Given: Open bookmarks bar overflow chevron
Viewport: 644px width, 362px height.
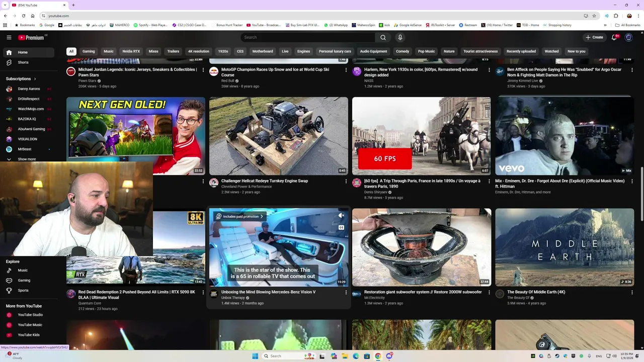Looking at the screenshot, I should tap(606, 25).
